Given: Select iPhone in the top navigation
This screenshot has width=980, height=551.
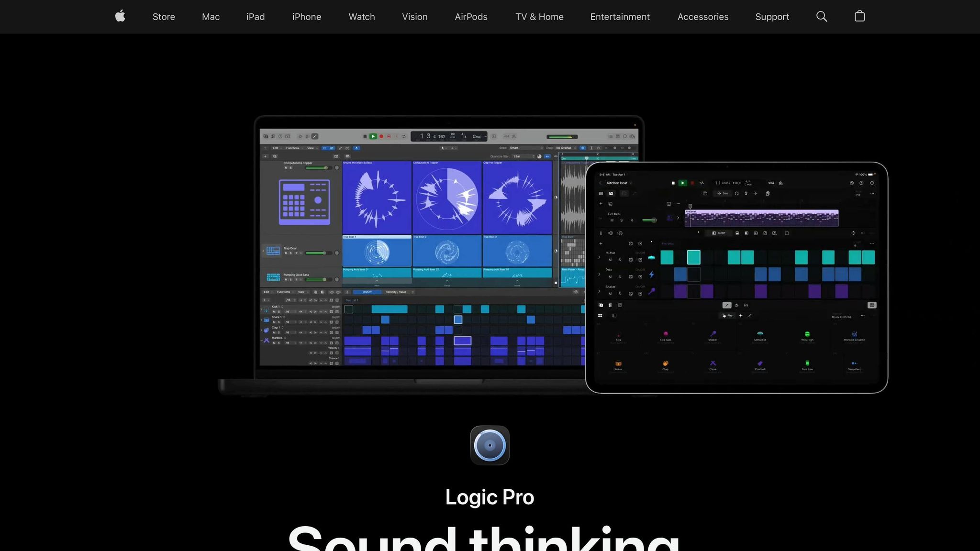Looking at the screenshot, I should coord(307,17).
